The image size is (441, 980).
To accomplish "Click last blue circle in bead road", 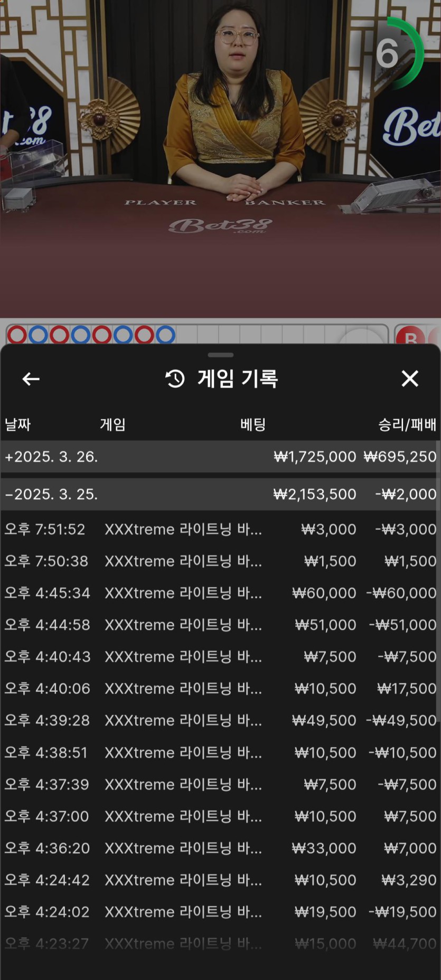I will [165, 335].
